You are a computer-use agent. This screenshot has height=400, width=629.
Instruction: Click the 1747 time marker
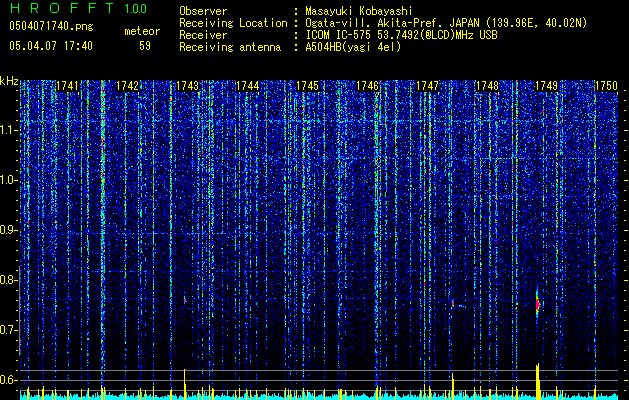pos(428,86)
